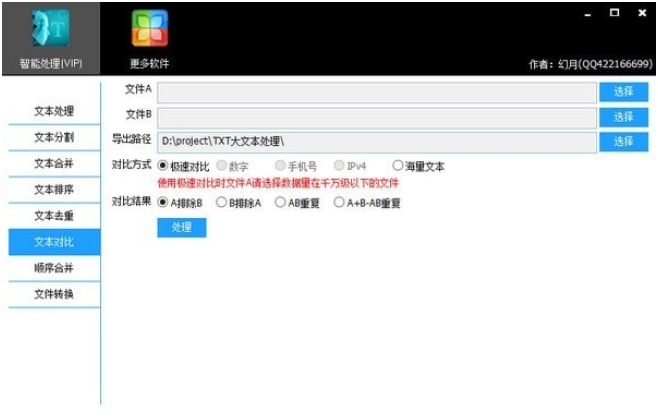
Task: Click the 智能处理(VIP) icon
Action: point(51,30)
